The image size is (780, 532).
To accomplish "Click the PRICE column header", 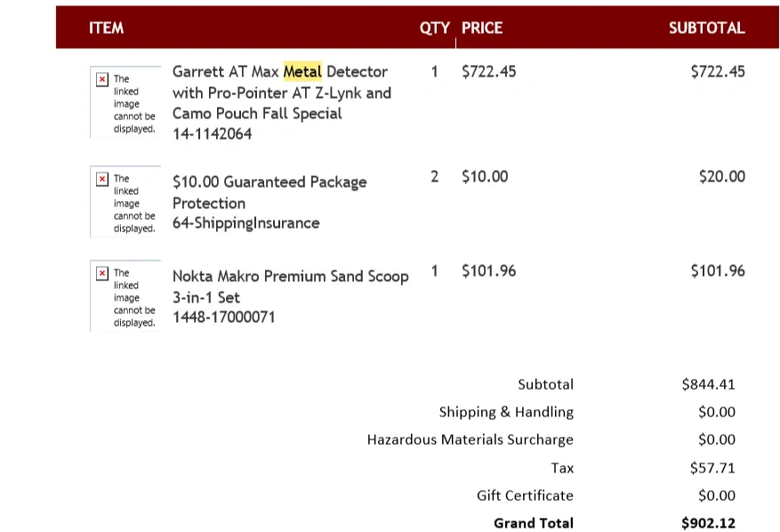I will 482,28.
